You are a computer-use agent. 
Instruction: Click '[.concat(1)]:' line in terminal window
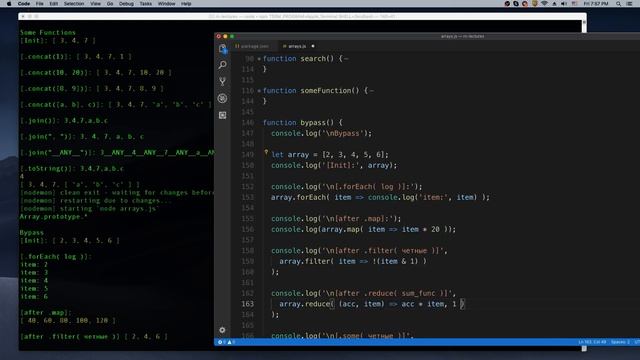point(76,57)
